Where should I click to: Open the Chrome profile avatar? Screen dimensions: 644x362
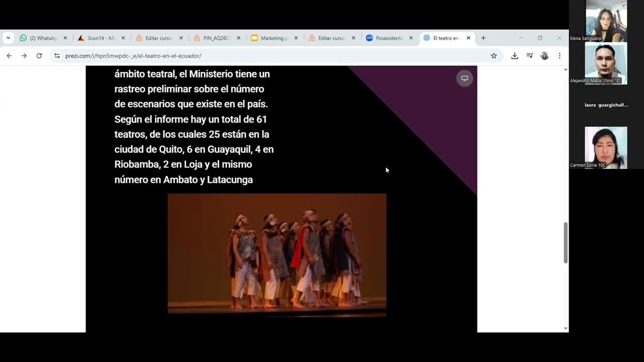point(544,56)
